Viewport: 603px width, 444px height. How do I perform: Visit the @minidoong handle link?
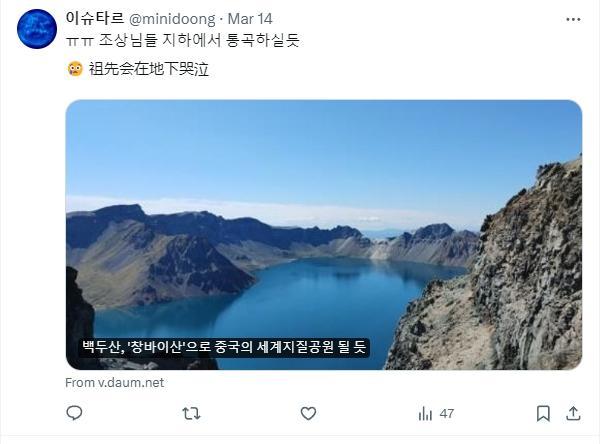point(172,19)
